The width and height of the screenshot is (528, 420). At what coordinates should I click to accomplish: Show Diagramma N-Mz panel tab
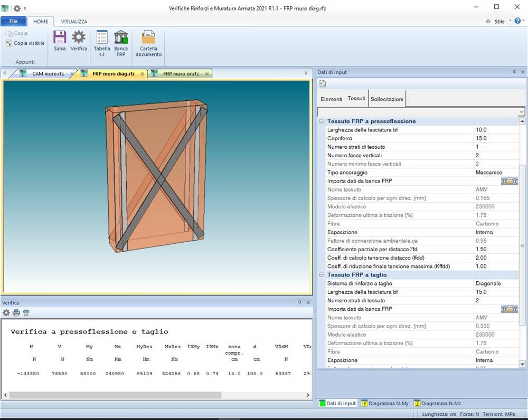437,403
